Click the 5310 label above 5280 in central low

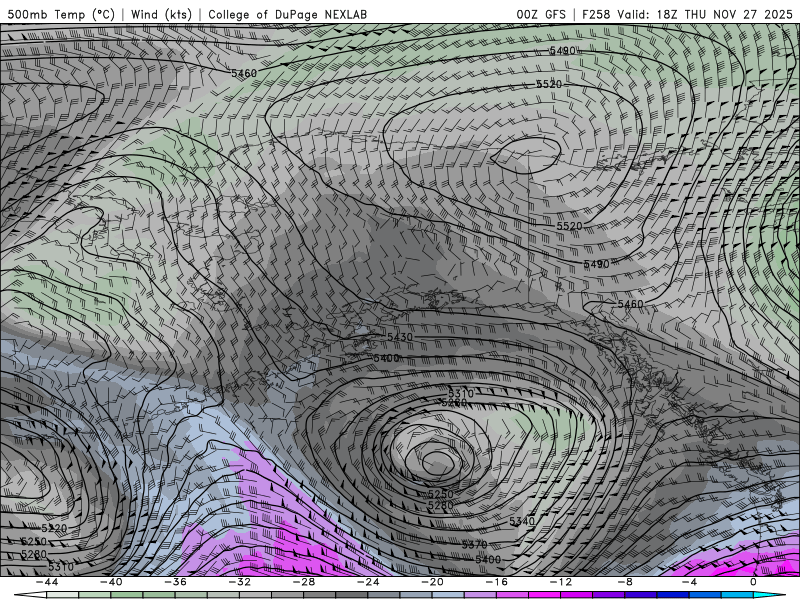click(x=461, y=393)
